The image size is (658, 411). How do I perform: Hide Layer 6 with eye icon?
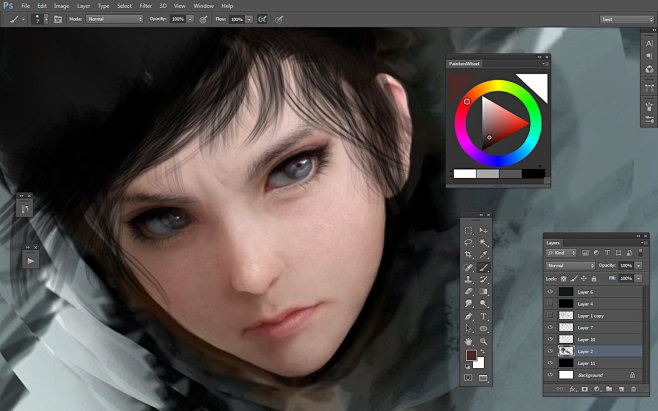pos(550,292)
